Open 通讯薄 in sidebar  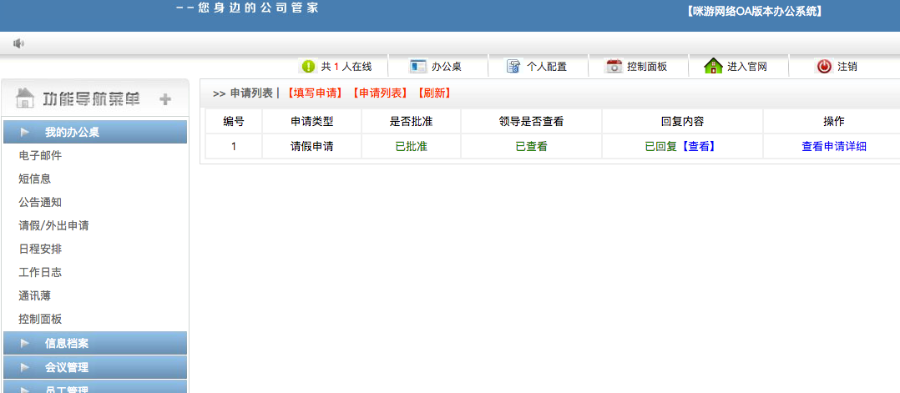(34, 296)
